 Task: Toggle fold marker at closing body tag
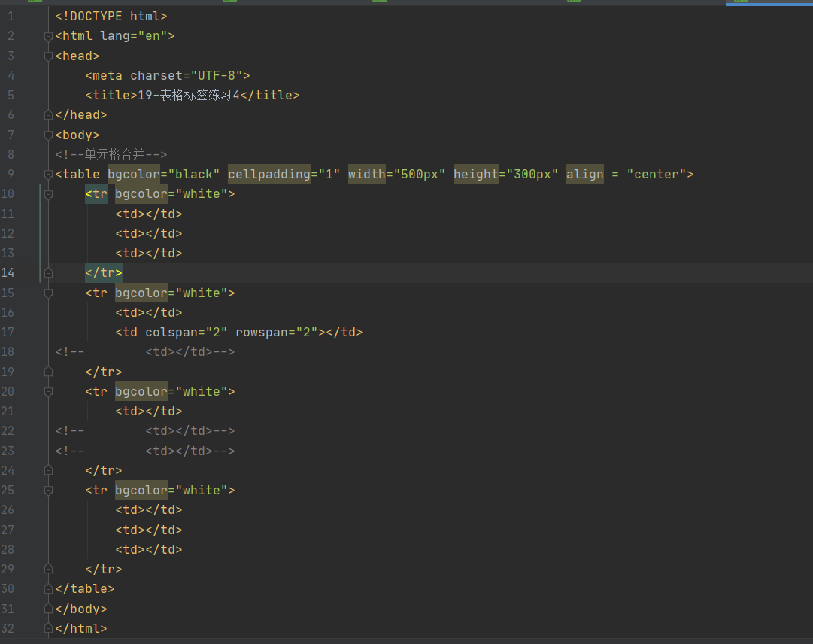coord(48,609)
